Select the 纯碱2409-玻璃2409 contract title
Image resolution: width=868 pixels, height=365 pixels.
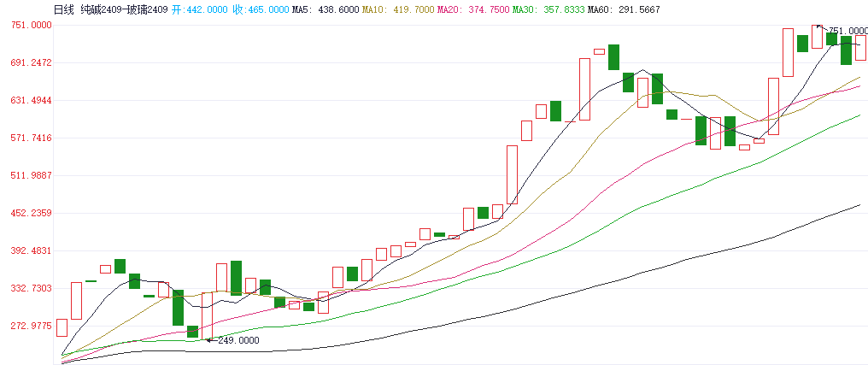point(124,10)
